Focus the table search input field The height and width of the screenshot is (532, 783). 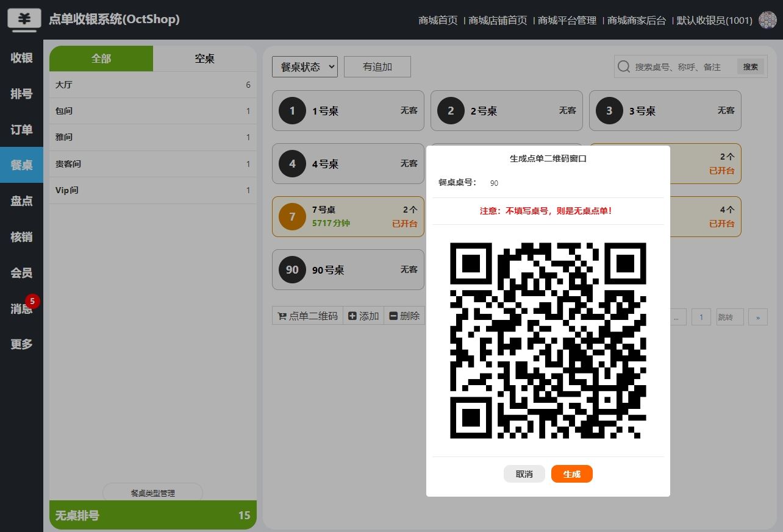(684, 67)
